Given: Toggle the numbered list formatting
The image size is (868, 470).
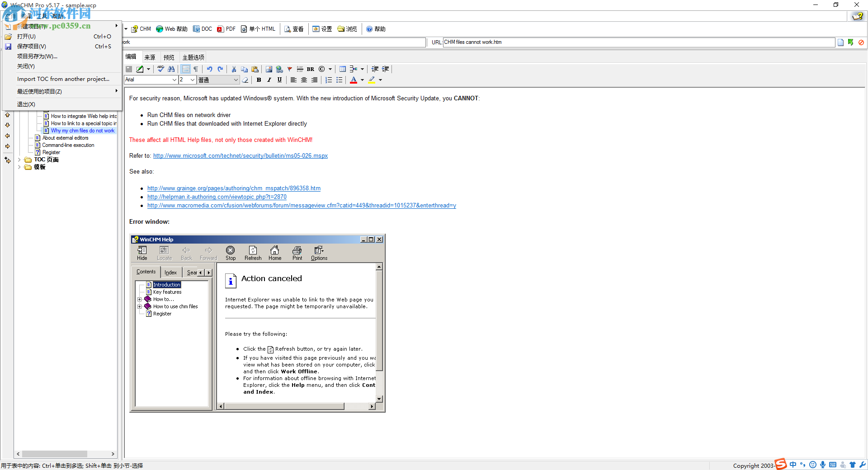Looking at the screenshot, I should 329,80.
